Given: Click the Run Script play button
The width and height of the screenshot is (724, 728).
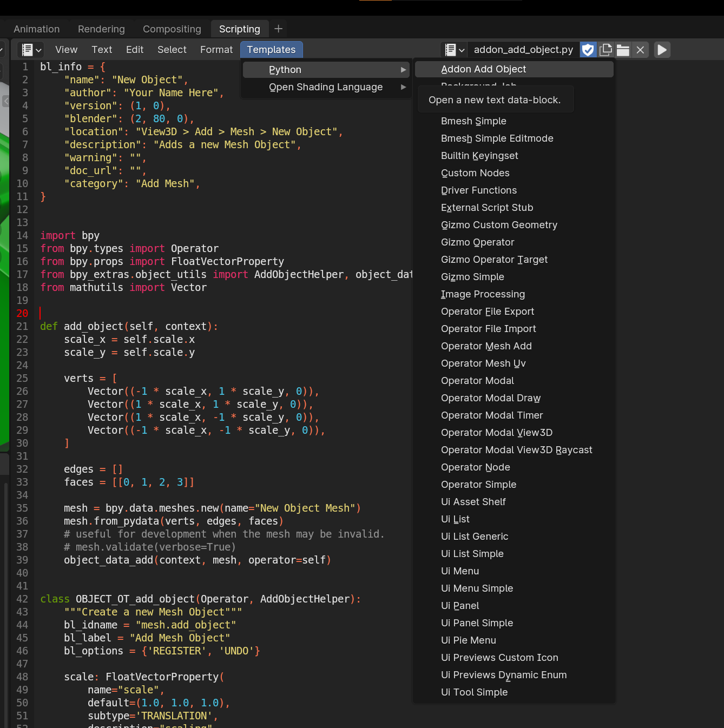Looking at the screenshot, I should coord(662,50).
